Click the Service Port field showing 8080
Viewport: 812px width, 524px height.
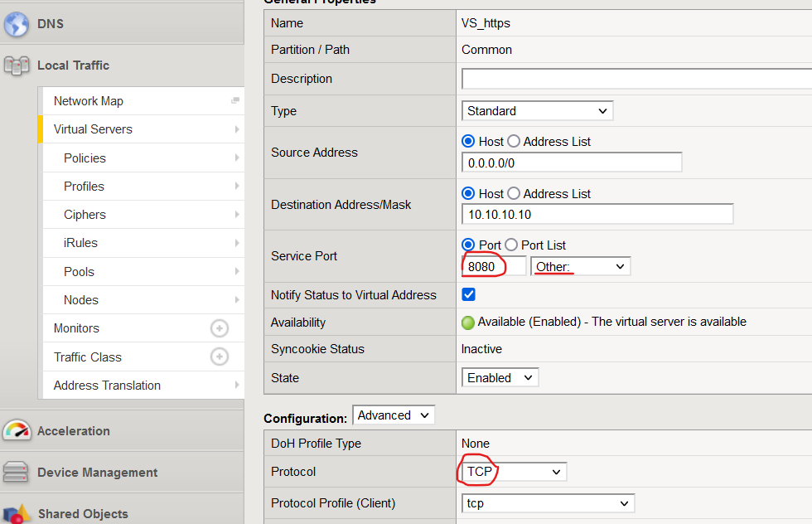pos(493,266)
